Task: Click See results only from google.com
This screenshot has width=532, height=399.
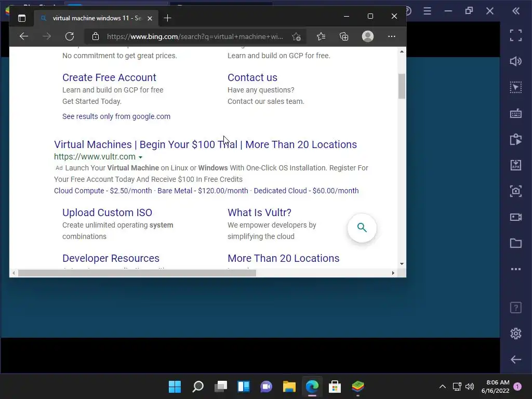Action: 116,116
